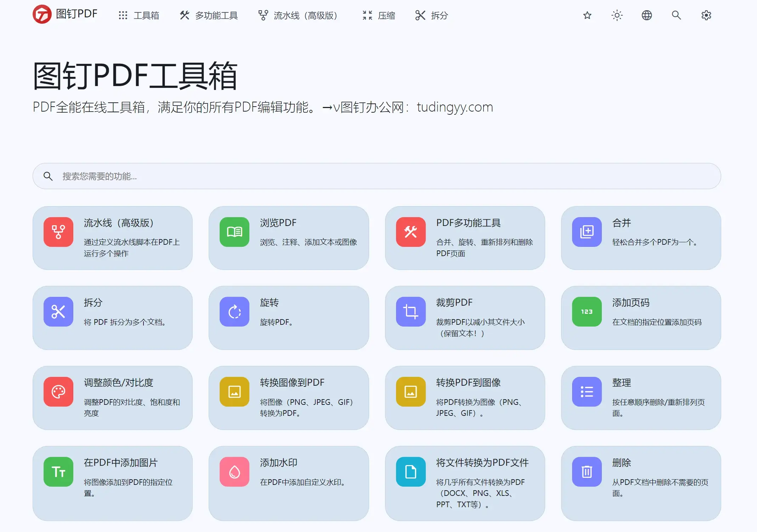Open the 裁剪PDF card title

point(454,302)
